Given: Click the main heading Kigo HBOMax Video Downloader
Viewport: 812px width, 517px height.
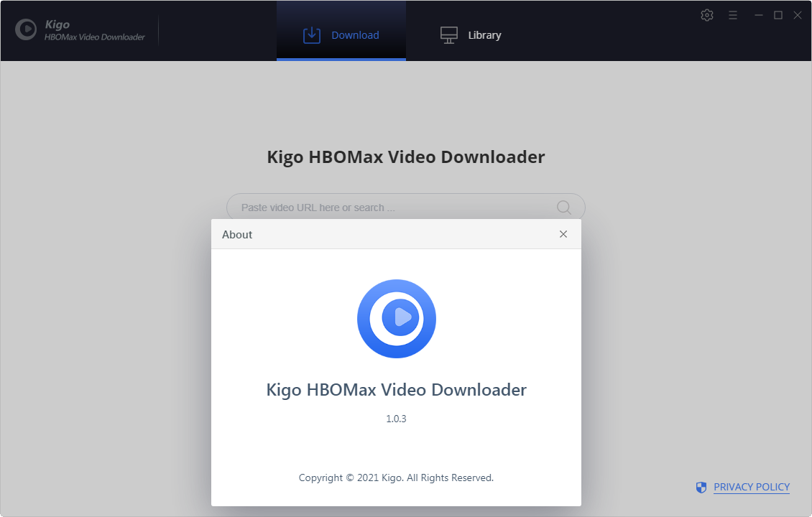Looking at the screenshot, I should (406, 157).
